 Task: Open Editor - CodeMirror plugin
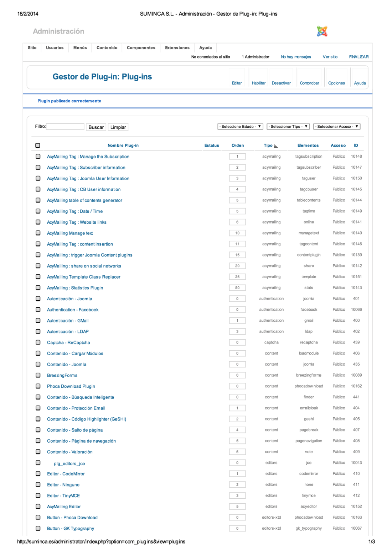(x=66, y=474)
